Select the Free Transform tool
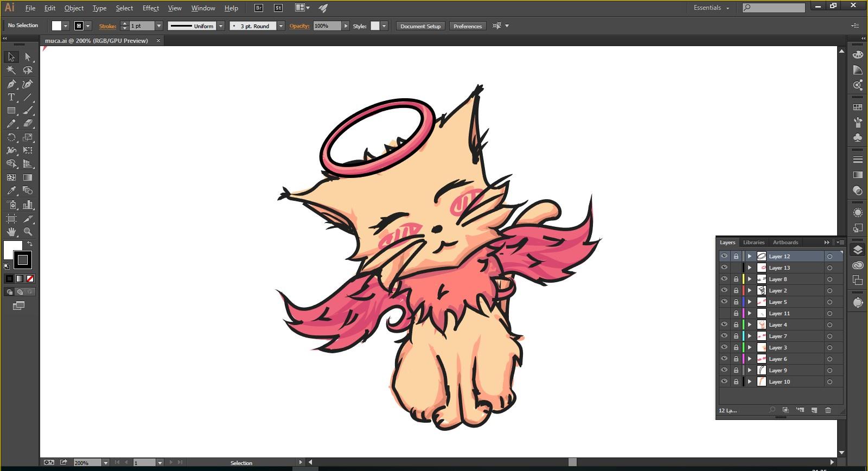This screenshot has width=868, height=471. point(28,150)
